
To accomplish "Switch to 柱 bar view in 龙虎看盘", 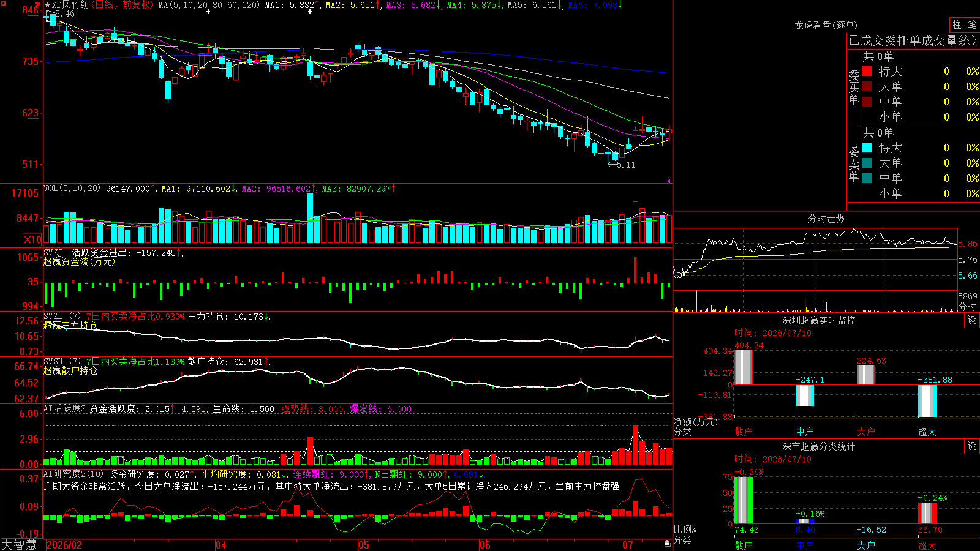I will pos(957,24).
